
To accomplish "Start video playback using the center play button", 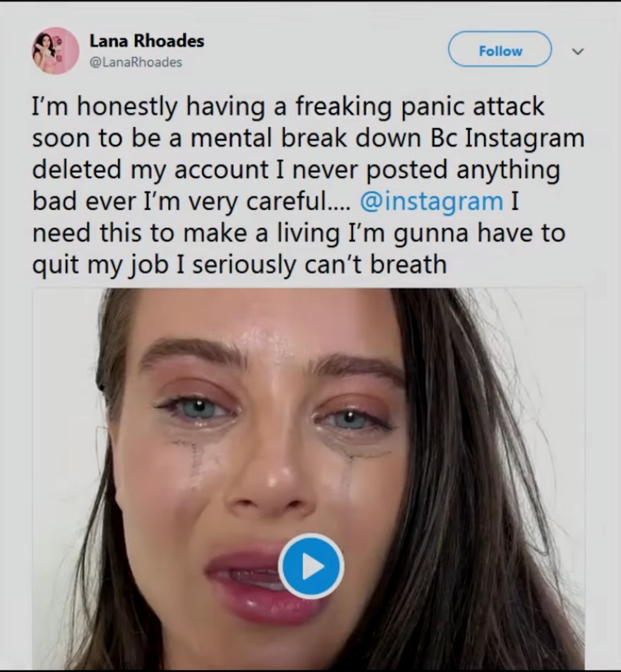I will point(311,566).
